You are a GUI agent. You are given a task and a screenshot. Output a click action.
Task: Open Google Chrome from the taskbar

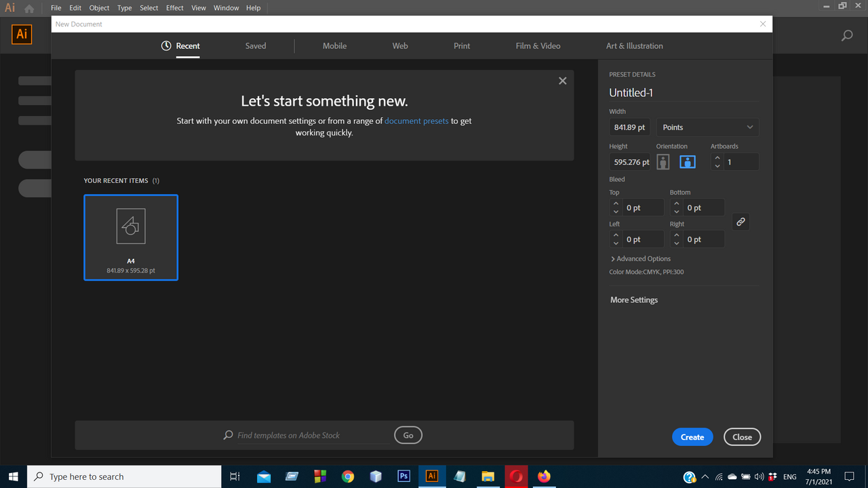pos(348,476)
